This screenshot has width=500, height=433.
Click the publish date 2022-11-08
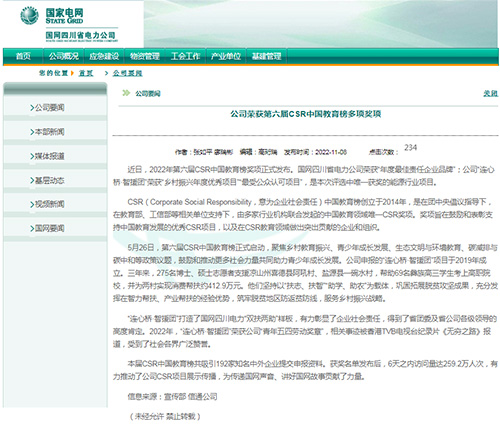331,152
